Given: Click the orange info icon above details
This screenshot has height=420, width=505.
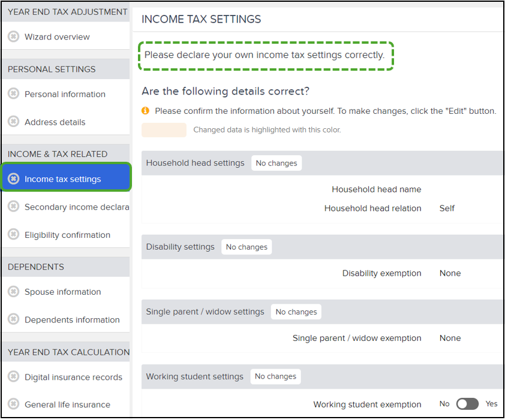Looking at the screenshot, I should point(145,111).
